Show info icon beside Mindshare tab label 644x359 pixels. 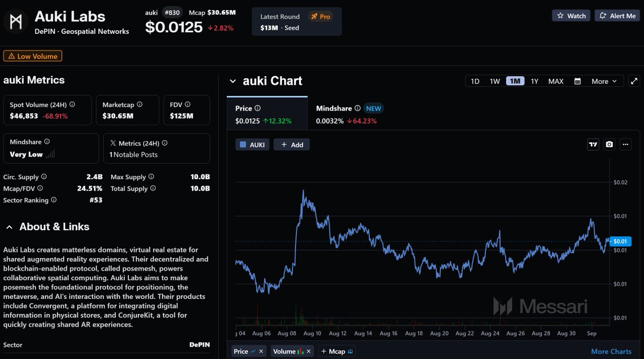click(x=356, y=108)
